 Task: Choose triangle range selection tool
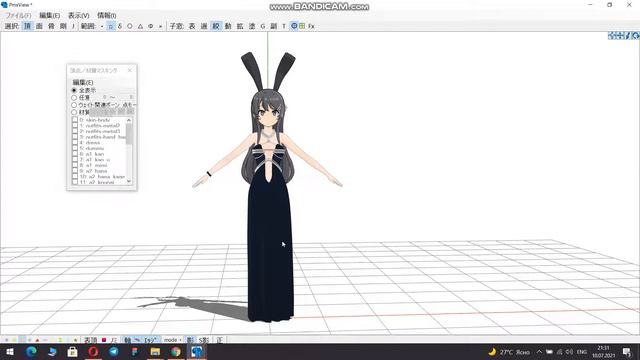140,26
